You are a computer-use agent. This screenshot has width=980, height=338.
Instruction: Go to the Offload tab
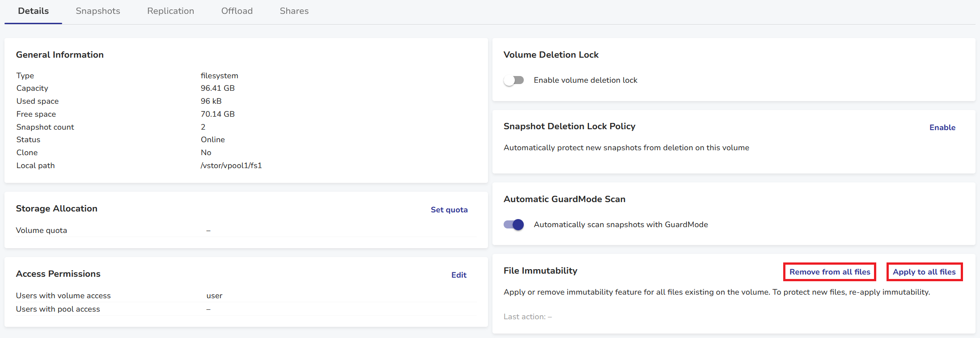(237, 11)
